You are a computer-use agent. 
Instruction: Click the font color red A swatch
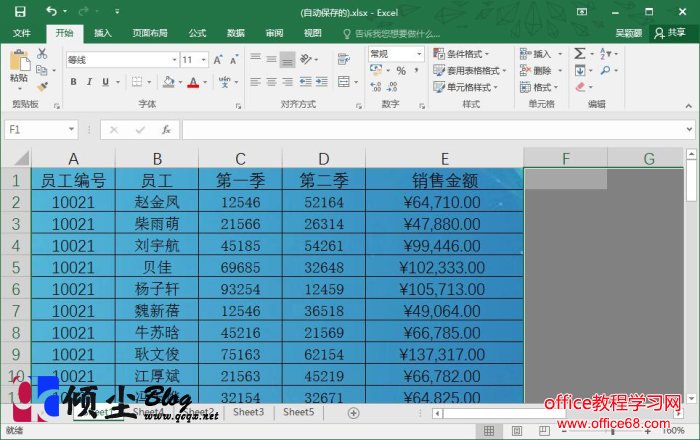[193, 82]
